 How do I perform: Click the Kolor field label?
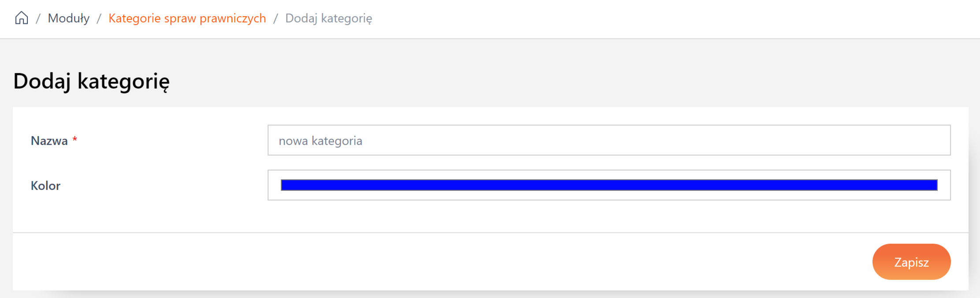pos(45,186)
